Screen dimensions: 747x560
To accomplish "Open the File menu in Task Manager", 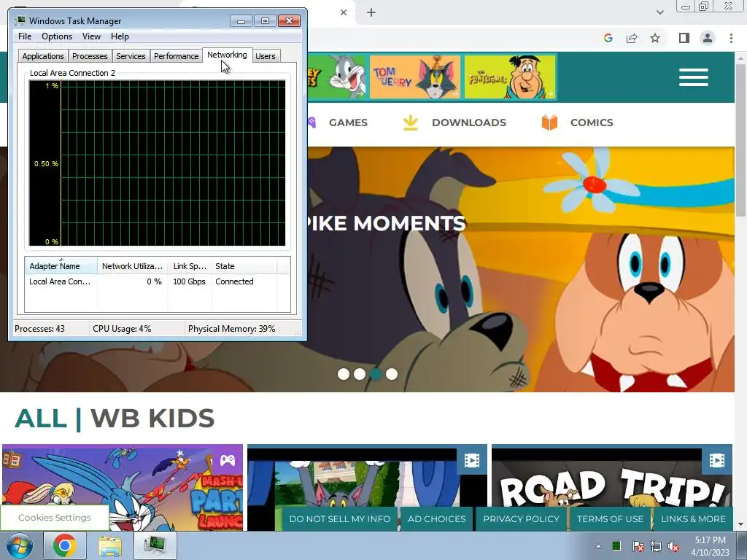I will point(25,36).
